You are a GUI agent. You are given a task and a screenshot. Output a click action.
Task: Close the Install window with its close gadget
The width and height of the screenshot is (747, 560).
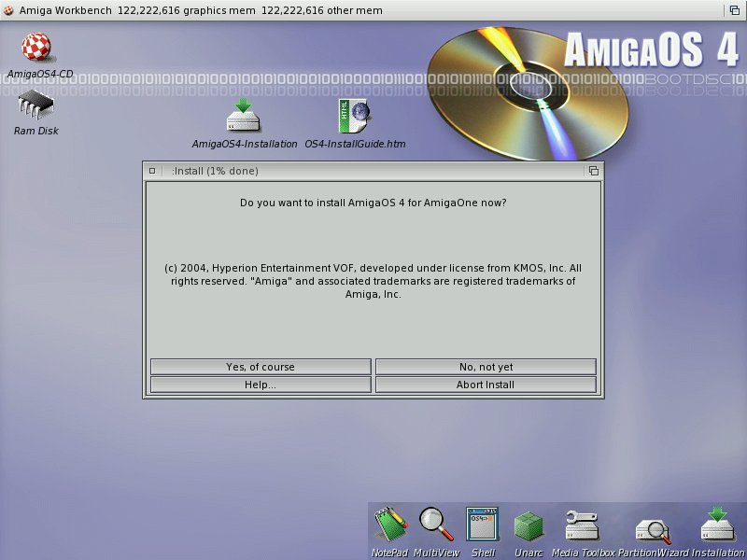152,171
